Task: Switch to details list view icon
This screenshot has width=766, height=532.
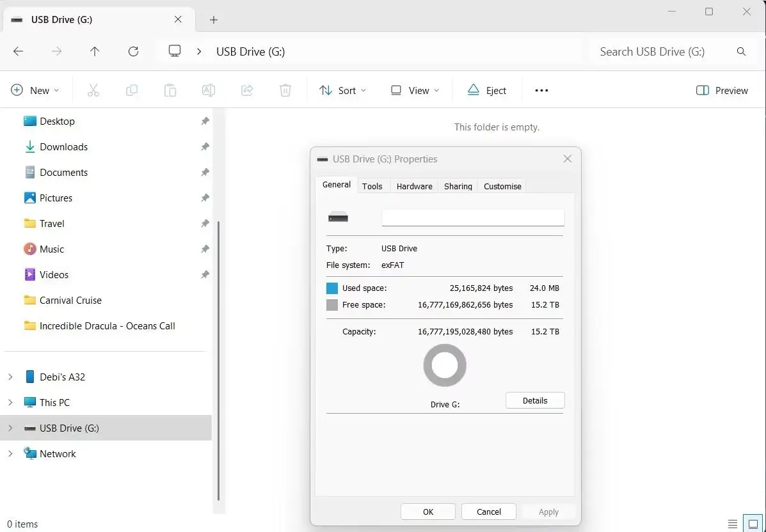Action: coord(732,524)
